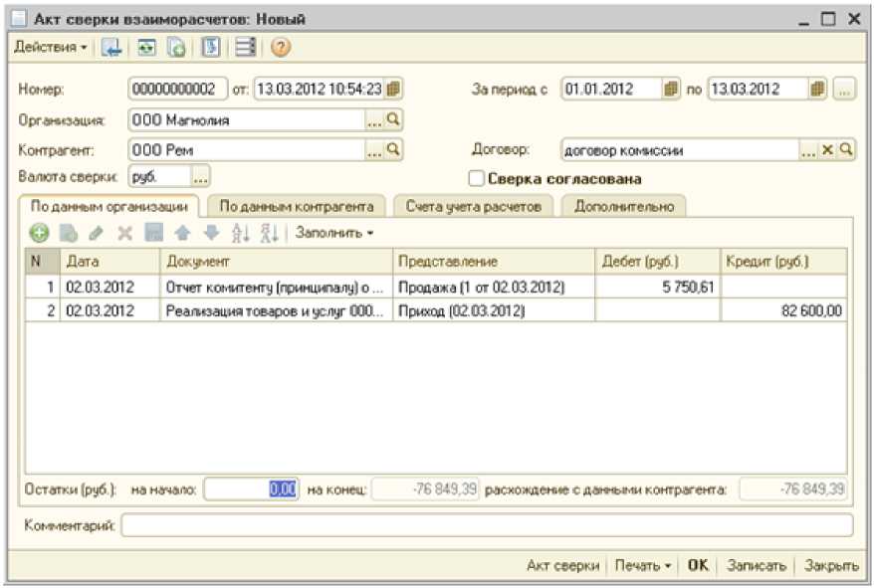This screenshot has width=874, height=588.
Task: Switch to Счета учета расчетов tab
Action: coord(473,207)
